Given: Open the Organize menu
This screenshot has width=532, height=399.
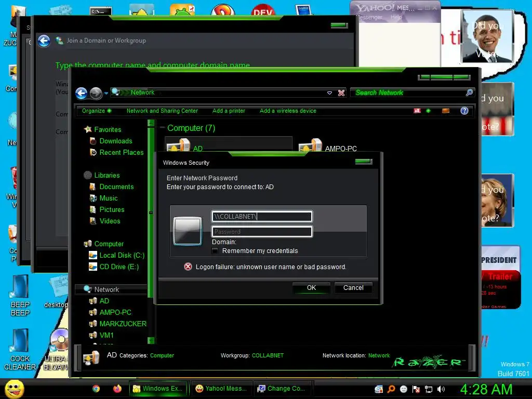Looking at the screenshot, I should pyautogui.click(x=96, y=111).
